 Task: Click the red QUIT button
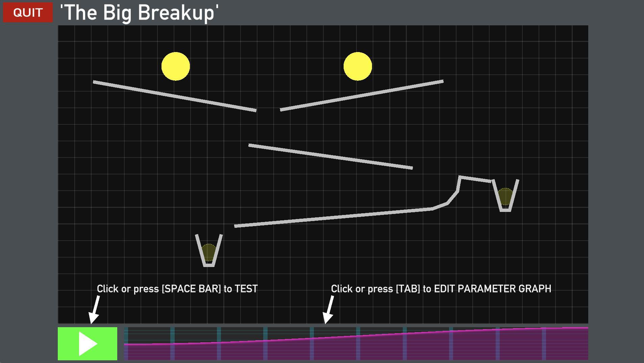tap(28, 13)
